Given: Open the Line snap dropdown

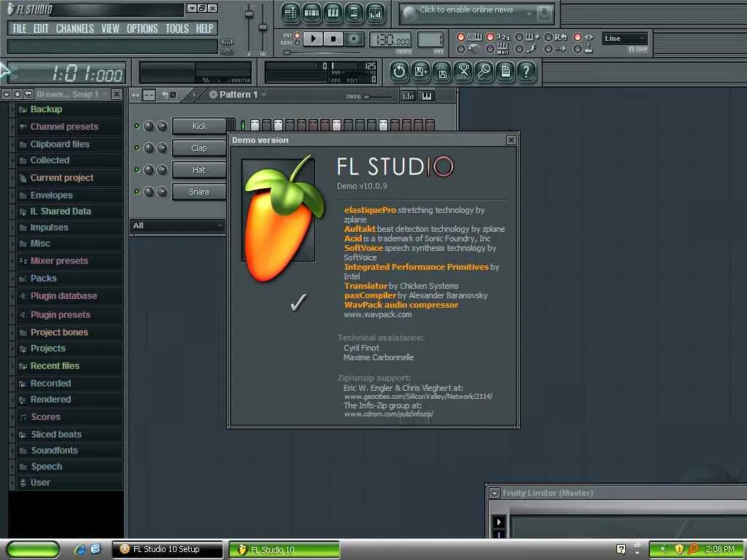Looking at the screenshot, I should click(625, 38).
